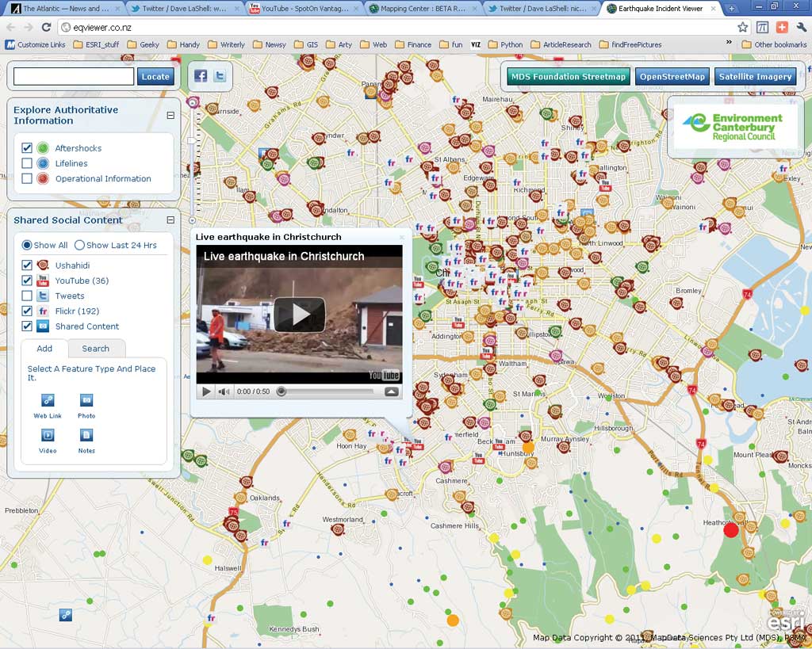Image resolution: width=812 pixels, height=649 pixels.
Task: Open the Pi extension icon in toolbar
Action: pos(762,27)
